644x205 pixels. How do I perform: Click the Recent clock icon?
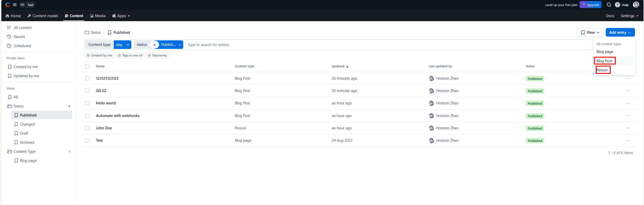click(x=9, y=37)
